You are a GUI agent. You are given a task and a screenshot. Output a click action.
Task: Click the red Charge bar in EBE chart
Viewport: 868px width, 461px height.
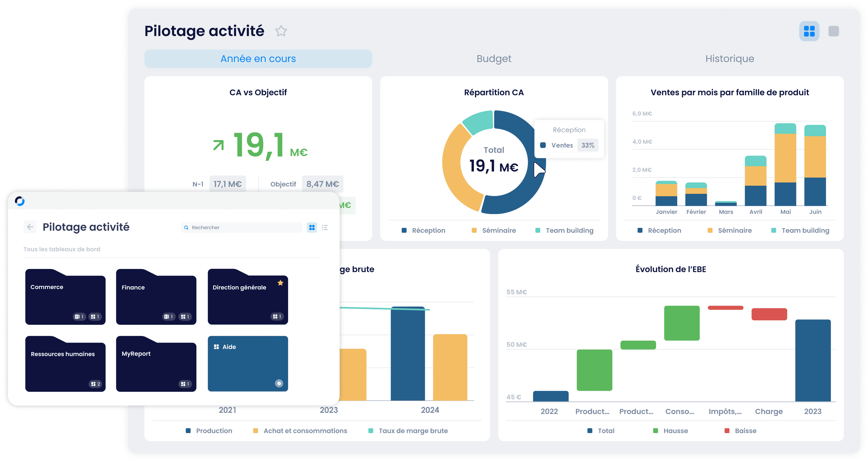point(769,314)
